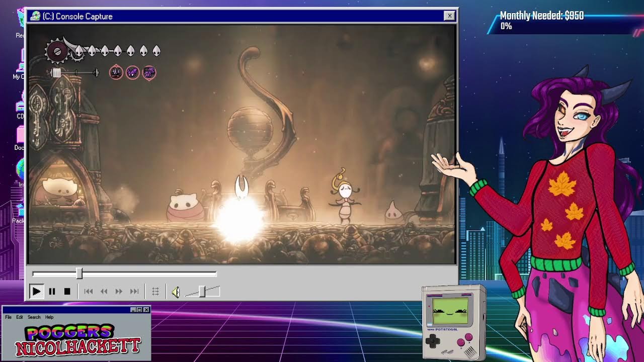Click the seek bar thumb
Screen dimensions: 644x362
(x=79, y=273)
